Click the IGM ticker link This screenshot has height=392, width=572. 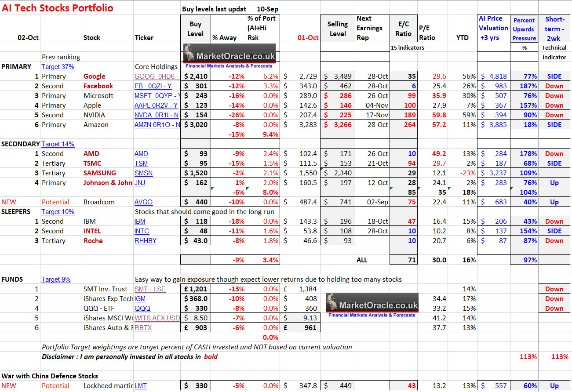point(140,299)
